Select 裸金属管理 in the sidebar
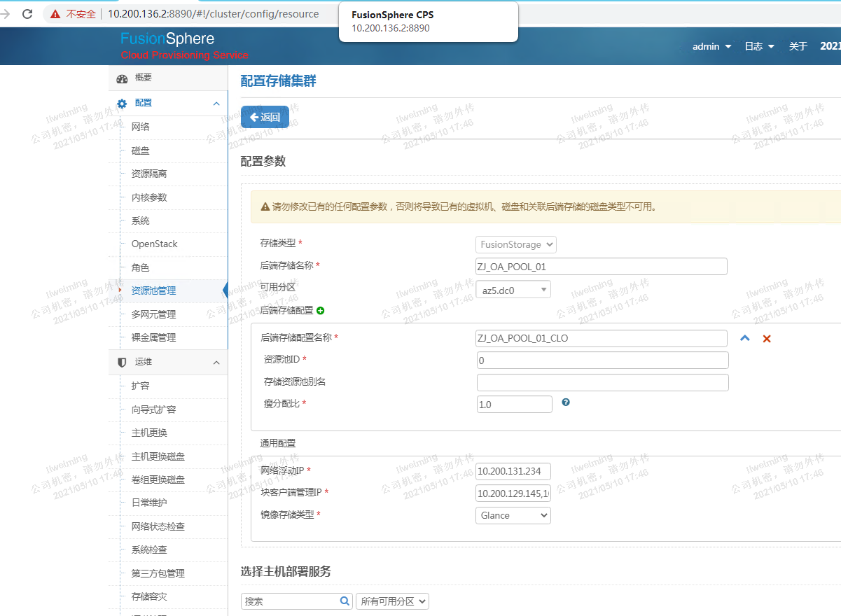The image size is (841, 616). click(x=153, y=337)
